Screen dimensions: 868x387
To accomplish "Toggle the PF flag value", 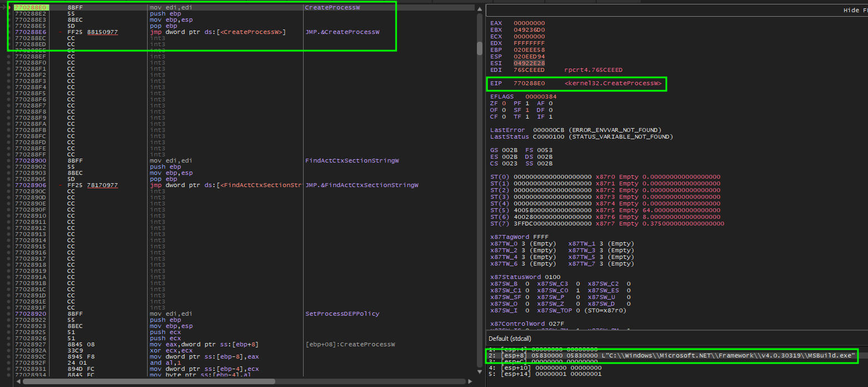I will coord(528,103).
